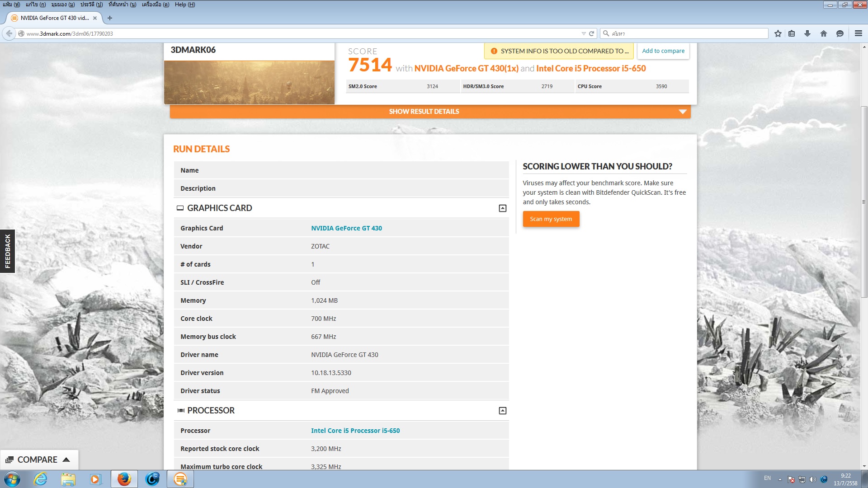This screenshot has height=488, width=868.
Task: Open the downloads arrow icon
Action: [807, 33]
